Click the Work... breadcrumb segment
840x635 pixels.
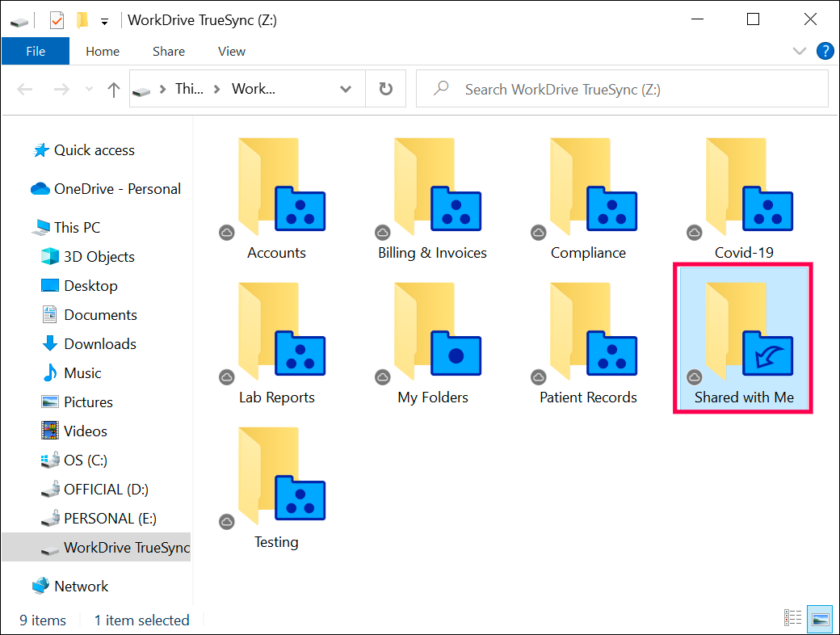254,89
